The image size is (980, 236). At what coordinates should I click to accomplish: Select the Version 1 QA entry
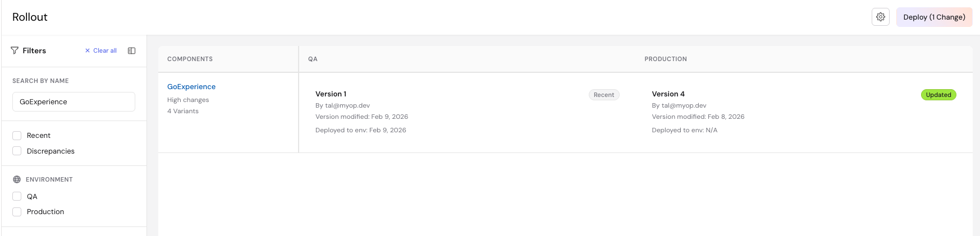(x=331, y=94)
